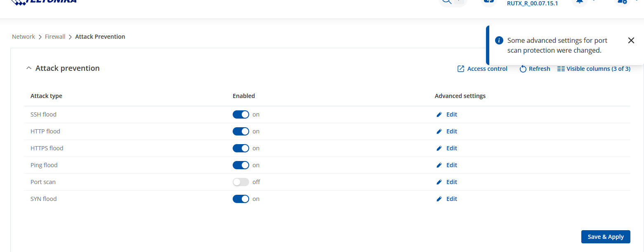Collapse the Attack prevention section
Viewport: 644px width, 252px height.
28,68
